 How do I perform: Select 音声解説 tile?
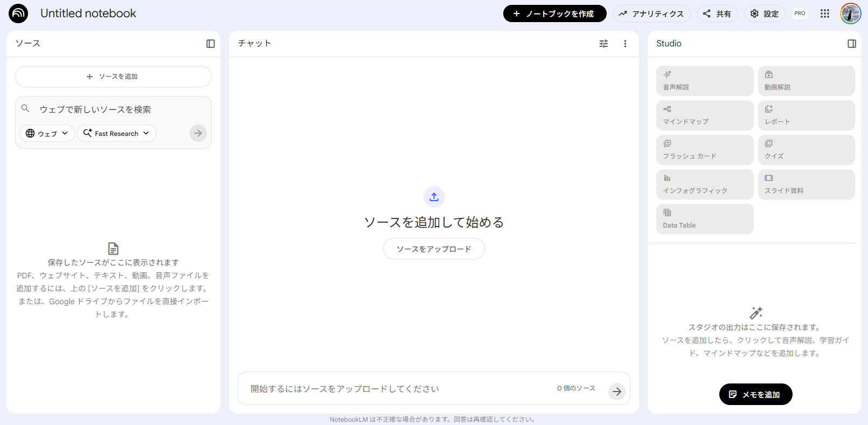click(705, 81)
